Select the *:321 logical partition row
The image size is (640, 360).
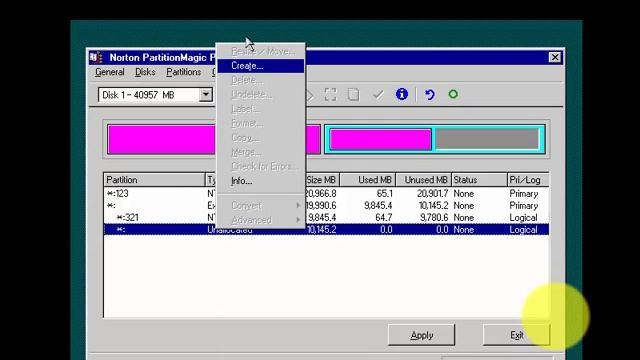pos(326,218)
